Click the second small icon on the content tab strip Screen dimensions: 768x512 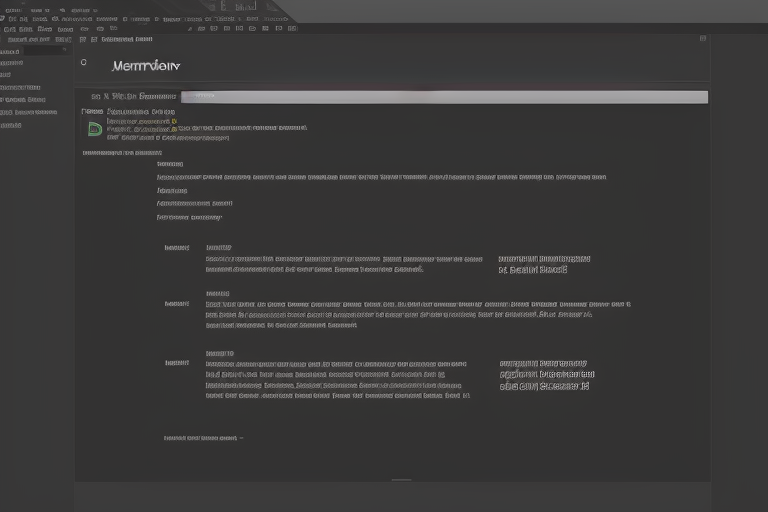tap(94, 39)
